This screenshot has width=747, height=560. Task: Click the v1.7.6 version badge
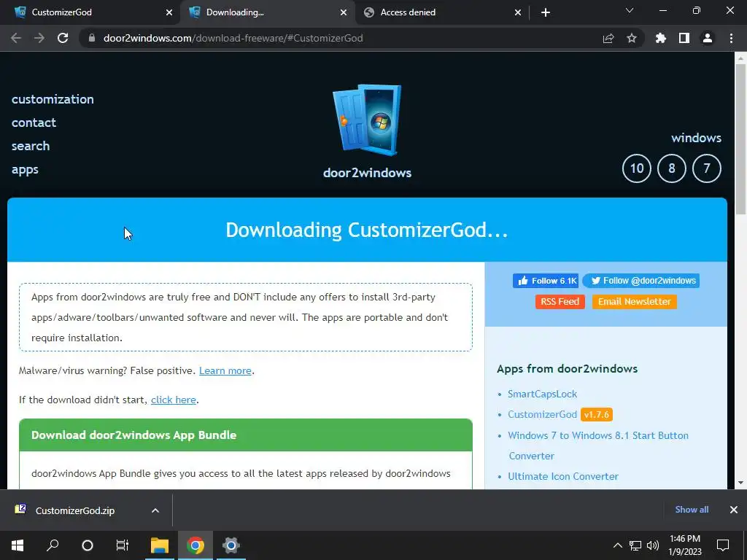597,414
